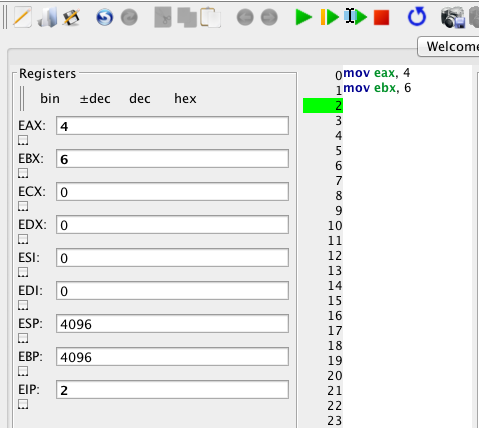Switch register display to hex
The width and height of the screenshot is (479, 428).
[185, 99]
